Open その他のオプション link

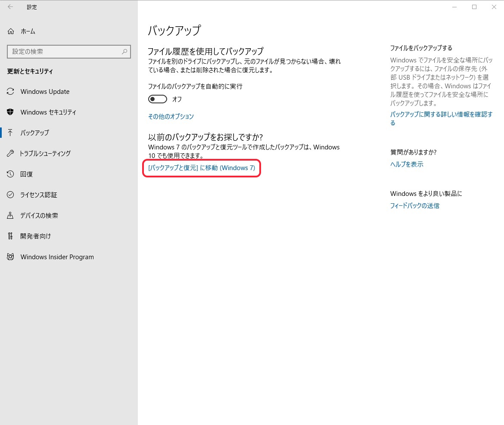pyautogui.click(x=171, y=117)
